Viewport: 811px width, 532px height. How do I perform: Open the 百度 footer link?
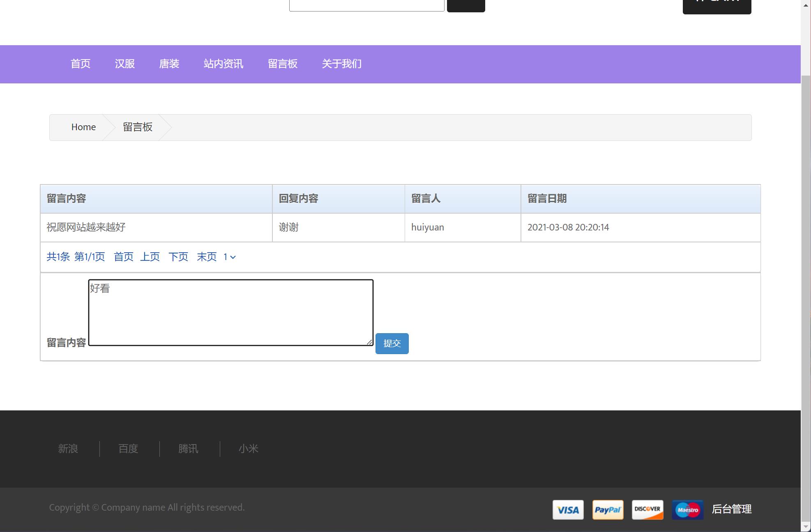(x=128, y=449)
